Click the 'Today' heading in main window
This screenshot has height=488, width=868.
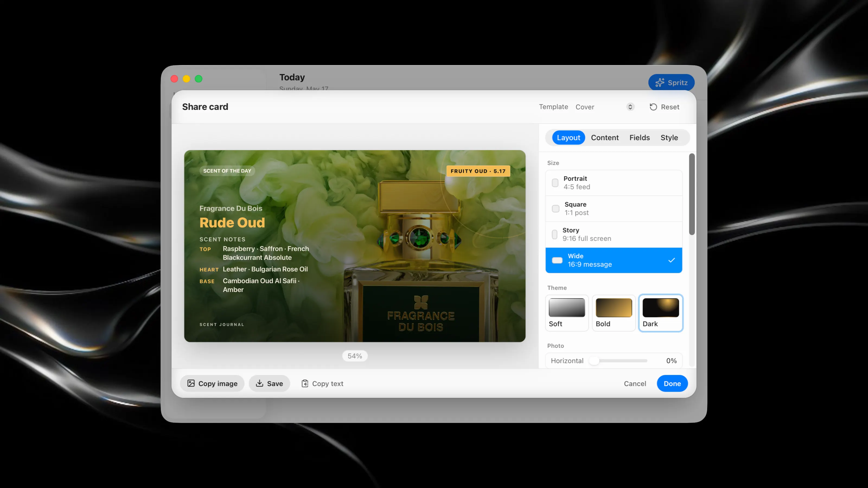coord(292,77)
